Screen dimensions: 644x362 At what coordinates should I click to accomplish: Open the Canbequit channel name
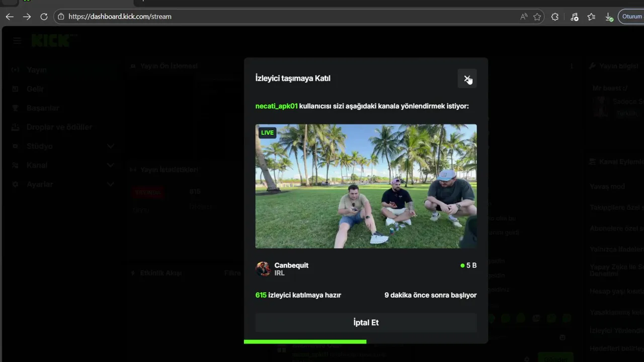pyautogui.click(x=291, y=265)
